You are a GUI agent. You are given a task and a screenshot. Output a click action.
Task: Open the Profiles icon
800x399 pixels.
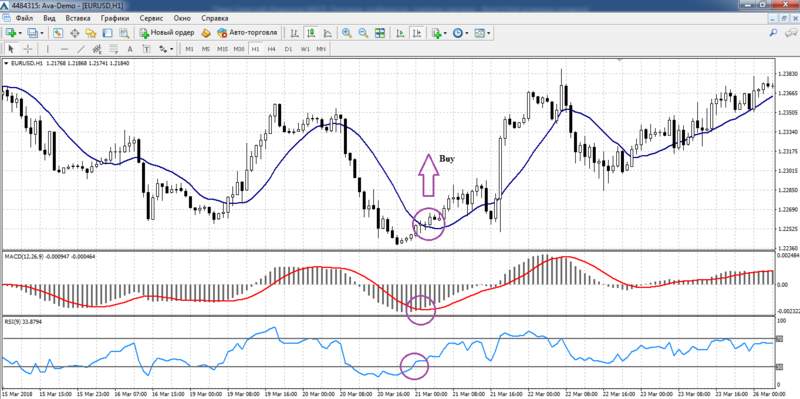(x=32, y=33)
